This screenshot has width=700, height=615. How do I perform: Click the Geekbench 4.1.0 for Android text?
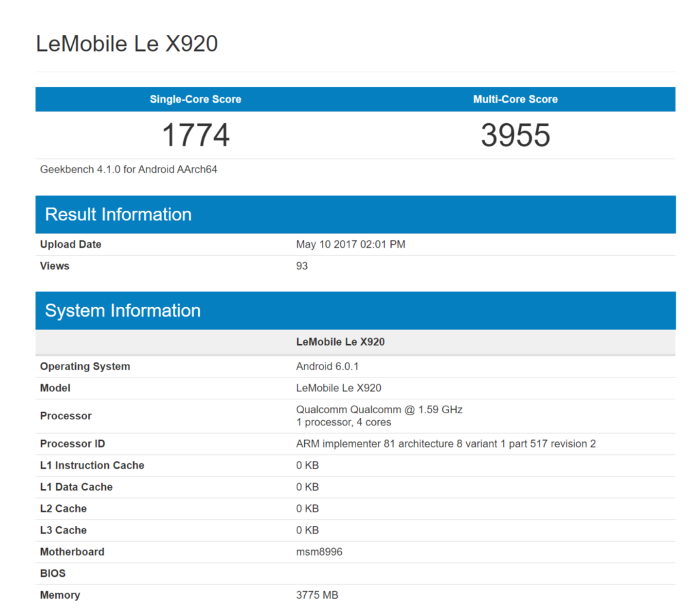pos(129,169)
